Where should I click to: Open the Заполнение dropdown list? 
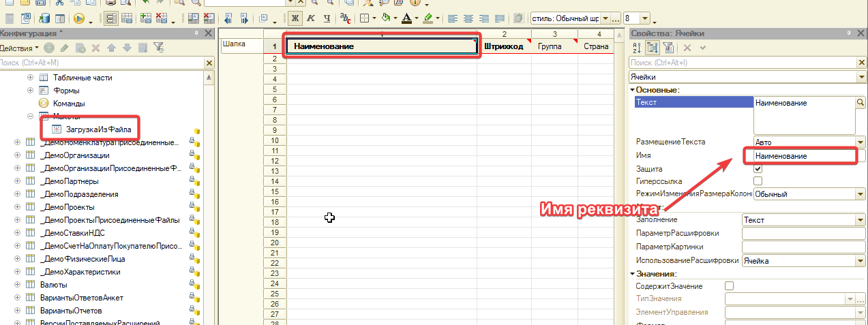click(860, 220)
